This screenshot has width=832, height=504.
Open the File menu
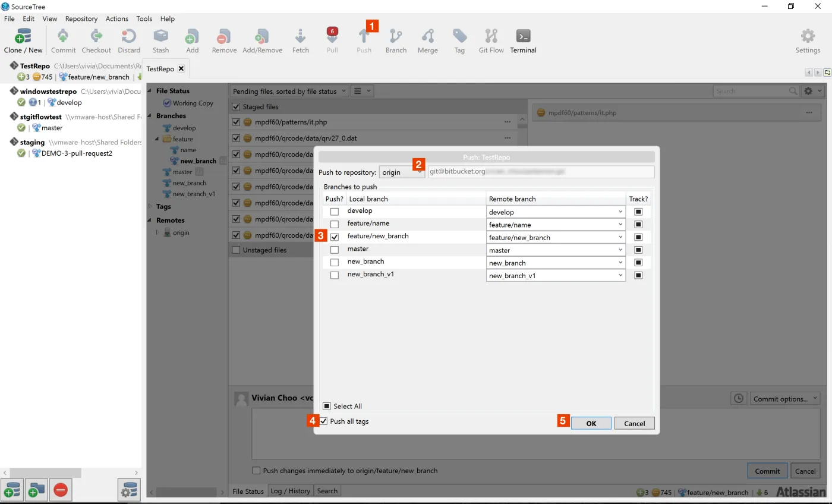(9, 18)
